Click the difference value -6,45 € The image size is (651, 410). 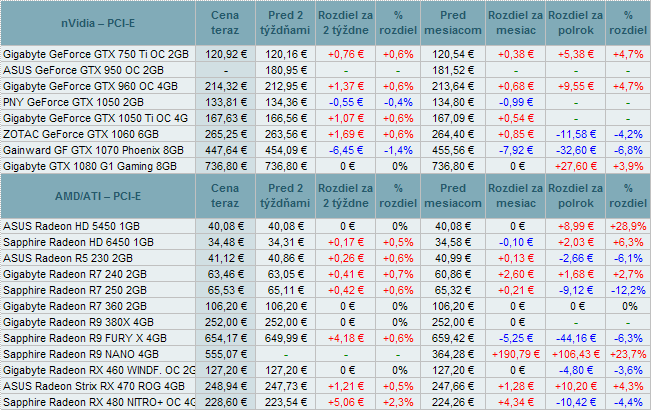tap(346, 150)
